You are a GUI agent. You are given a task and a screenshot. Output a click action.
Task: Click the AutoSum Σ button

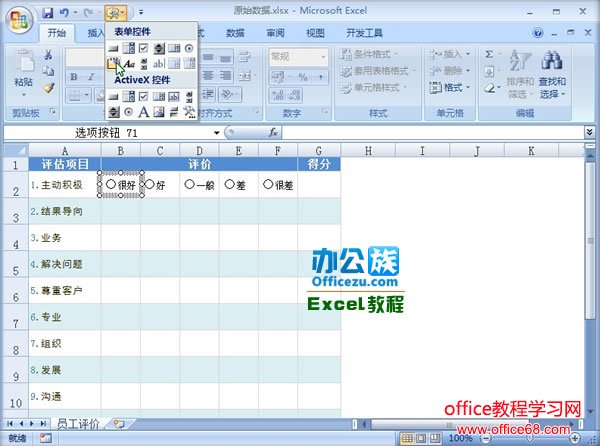coord(489,54)
